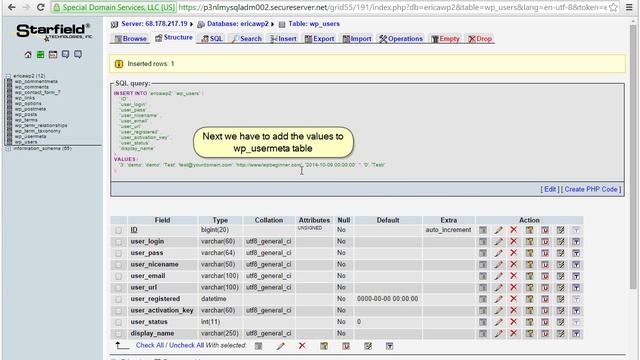640x360 pixels.
Task: Open the Export tab
Action: (x=319, y=39)
